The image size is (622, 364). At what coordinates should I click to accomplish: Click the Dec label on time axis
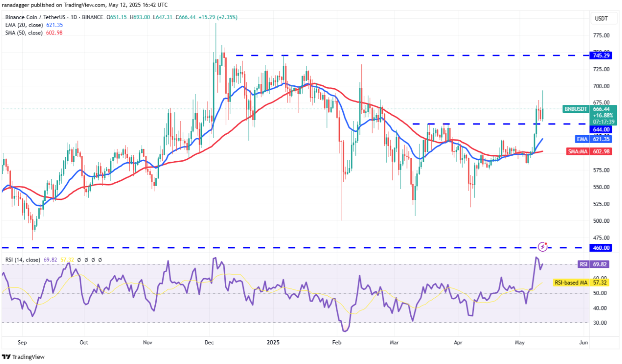pyautogui.click(x=209, y=342)
